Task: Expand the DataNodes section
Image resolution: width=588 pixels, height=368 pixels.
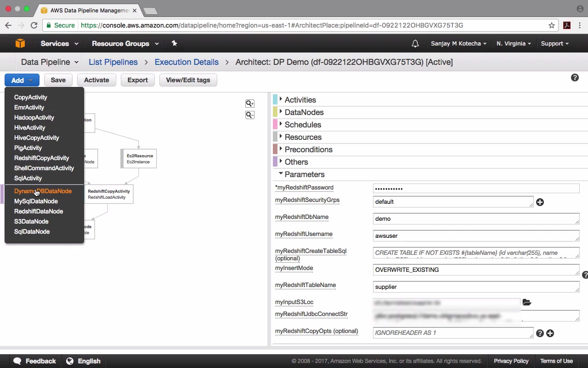Action: click(304, 112)
